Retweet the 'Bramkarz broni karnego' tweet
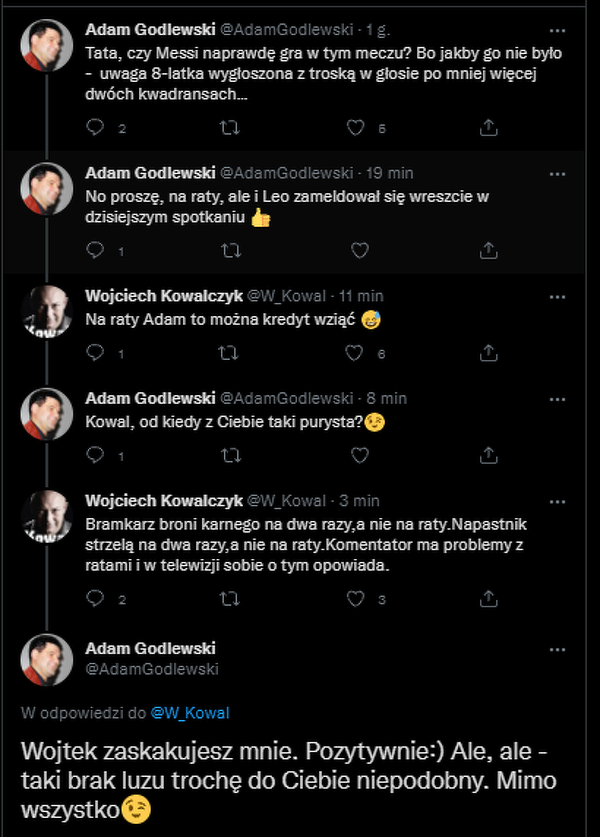The image size is (600, 837). [x=229, y=599]
